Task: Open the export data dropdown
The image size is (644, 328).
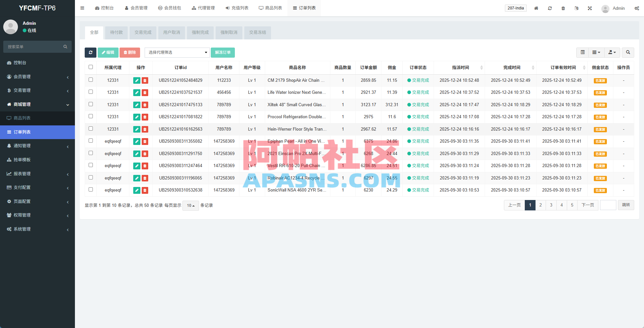Action: pyautogui.click(x=612, y=52)
